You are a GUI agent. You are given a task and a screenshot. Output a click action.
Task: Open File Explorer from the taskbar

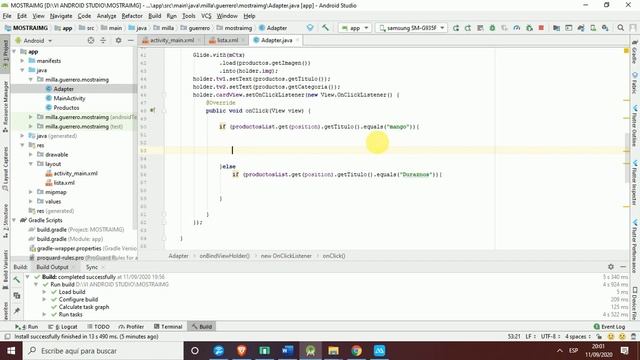point(333,351)
